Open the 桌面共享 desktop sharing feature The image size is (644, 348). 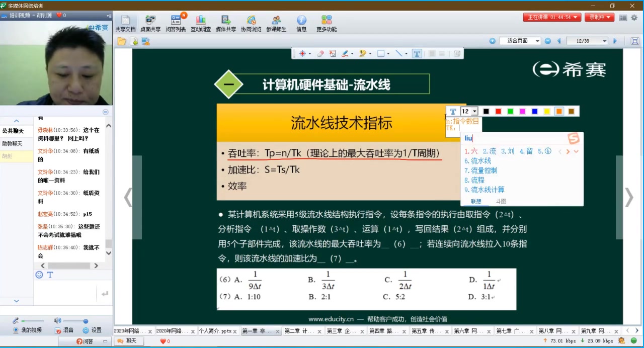(x=150, y=23)
